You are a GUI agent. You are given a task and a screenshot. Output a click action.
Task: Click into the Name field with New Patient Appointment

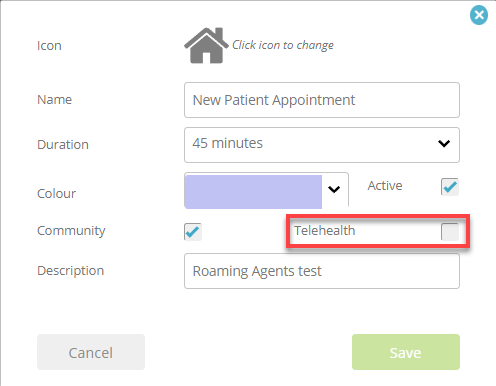322,100
